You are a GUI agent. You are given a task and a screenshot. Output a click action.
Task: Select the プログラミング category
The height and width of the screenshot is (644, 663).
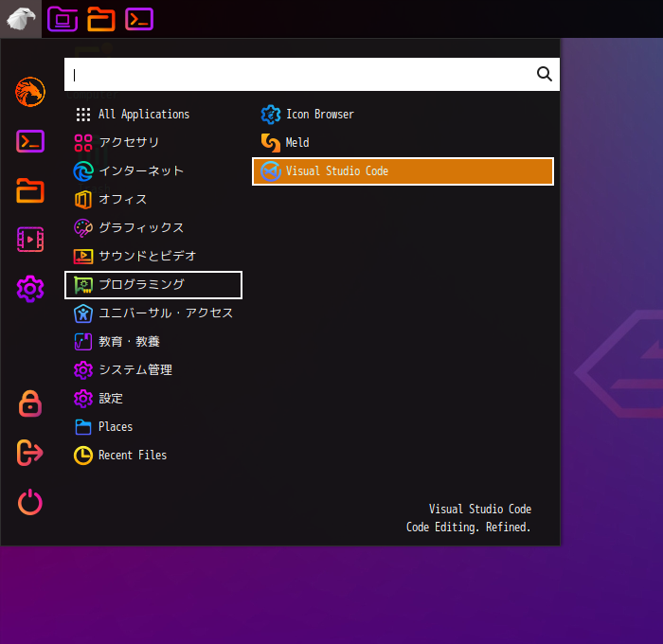(x=153, y=284)
